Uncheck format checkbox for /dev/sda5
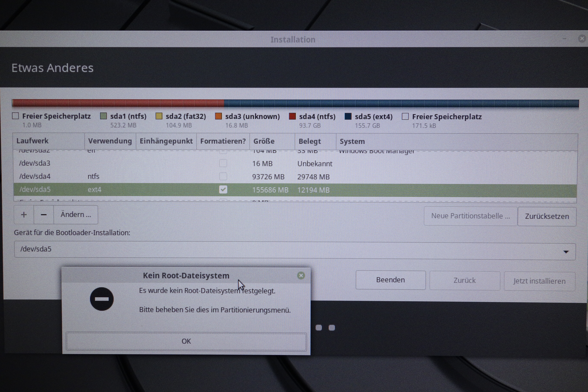The width and height of the screenshot is (588, 392). (x=223, y=190)
